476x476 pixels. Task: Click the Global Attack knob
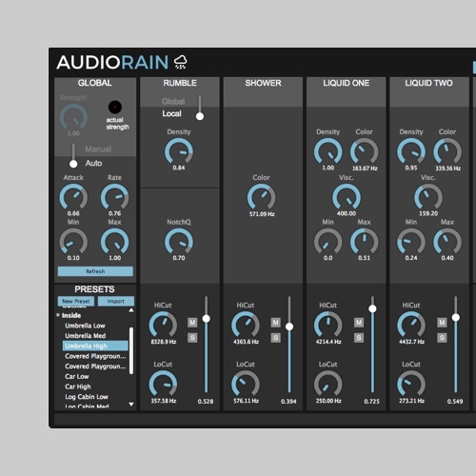tap(73, 197)
